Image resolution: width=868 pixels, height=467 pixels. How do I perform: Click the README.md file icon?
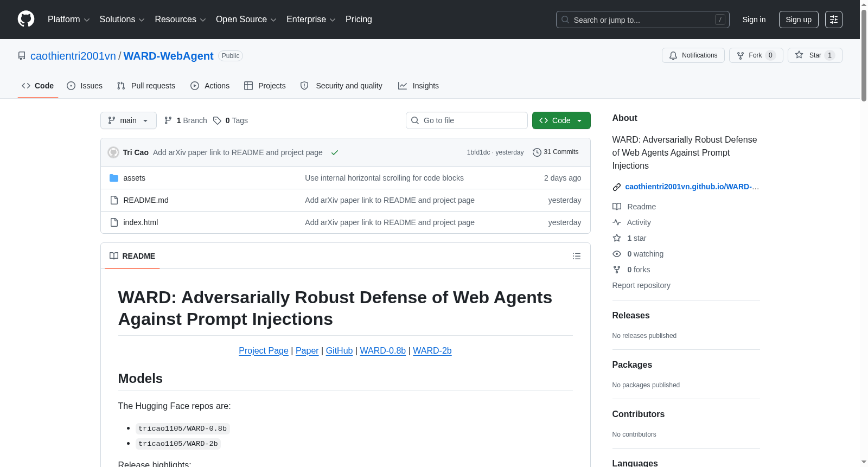(114, 200)
